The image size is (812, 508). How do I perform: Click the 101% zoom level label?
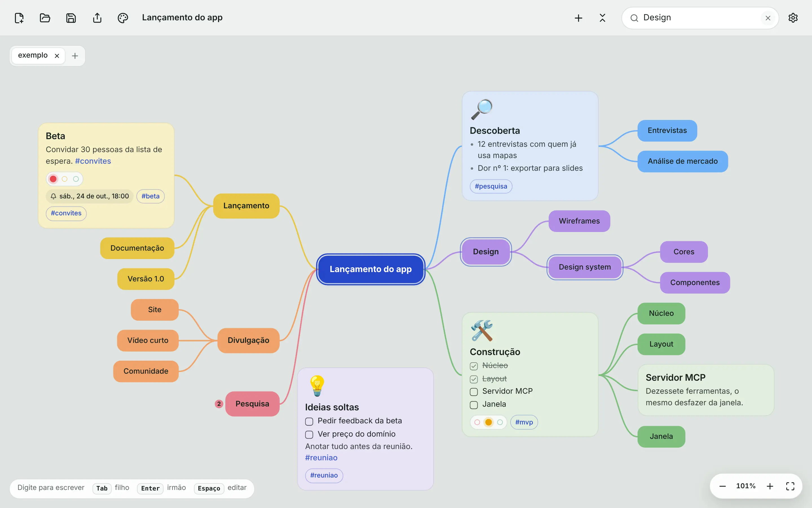point(745,486)
